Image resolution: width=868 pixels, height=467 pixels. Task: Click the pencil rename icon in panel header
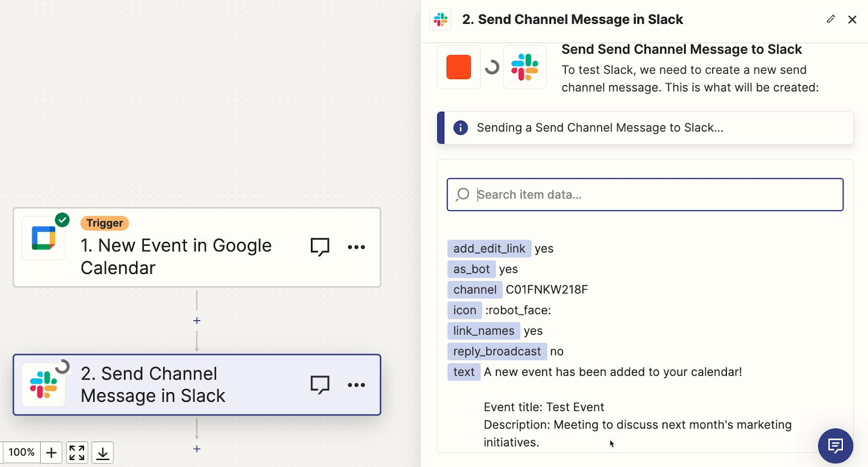click(x=831, y=19)
